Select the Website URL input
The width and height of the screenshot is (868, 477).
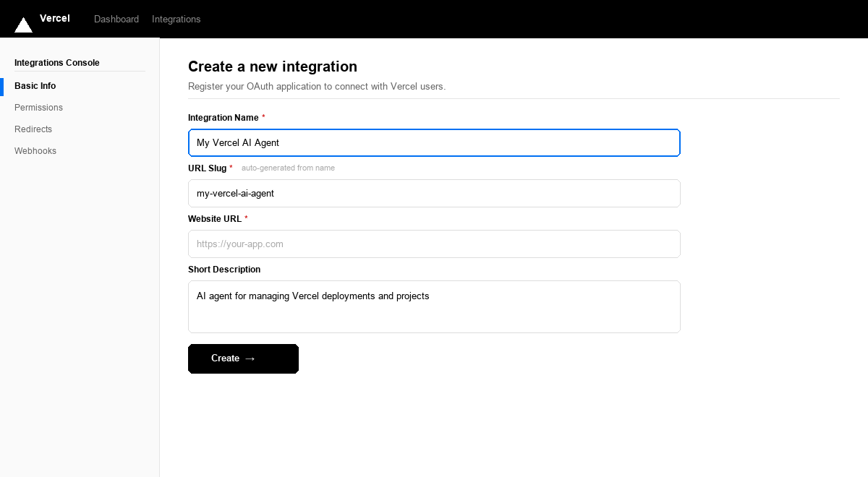click(434, 244)
